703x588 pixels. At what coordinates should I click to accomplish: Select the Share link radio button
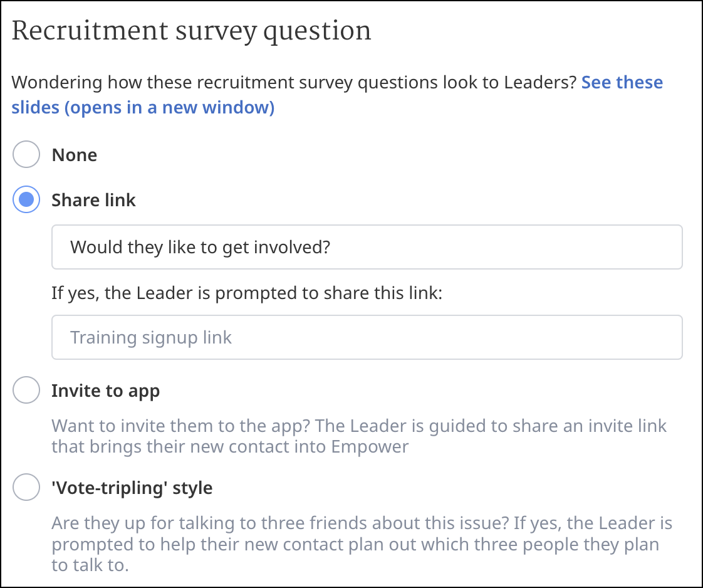click(26, 200)
